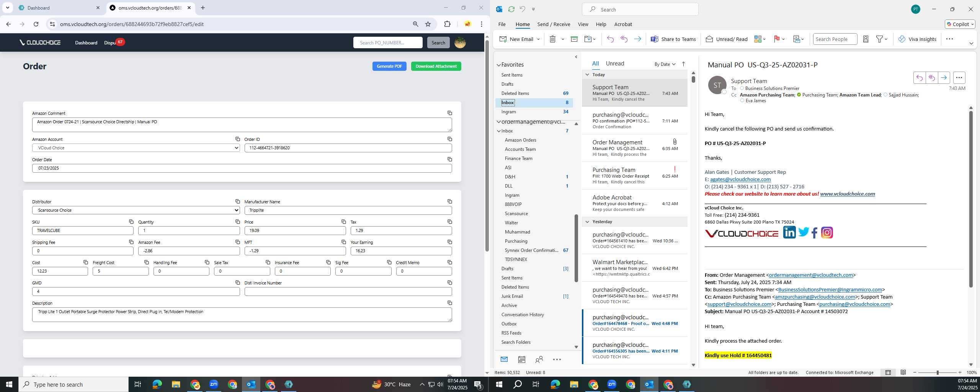The height and width of the screenshot is (392, 980).
Task: Open the View tab in Outlook
Action: coord(583,24)
